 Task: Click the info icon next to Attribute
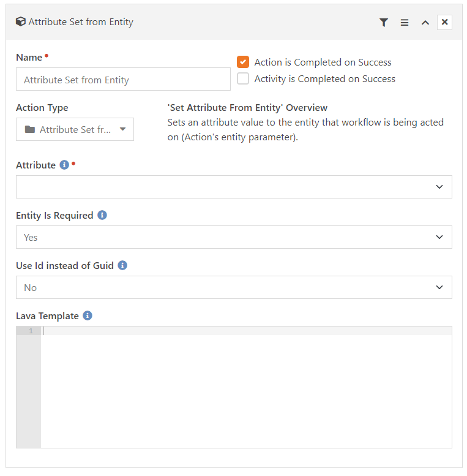pos(64,165)
